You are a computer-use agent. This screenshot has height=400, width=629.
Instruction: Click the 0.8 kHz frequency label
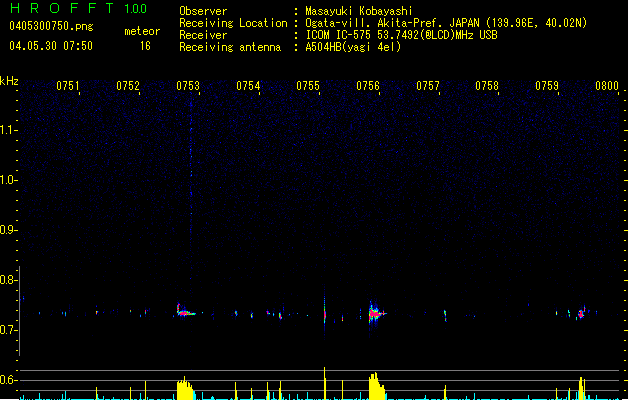8,280
